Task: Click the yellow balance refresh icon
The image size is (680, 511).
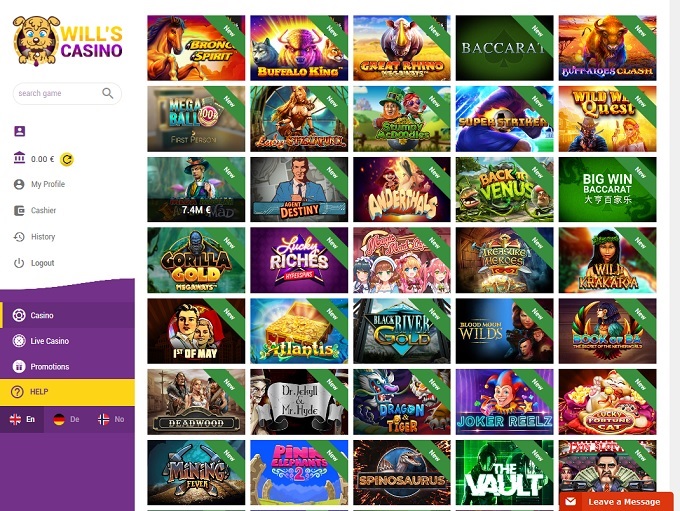Action: [x=67, y=160]
